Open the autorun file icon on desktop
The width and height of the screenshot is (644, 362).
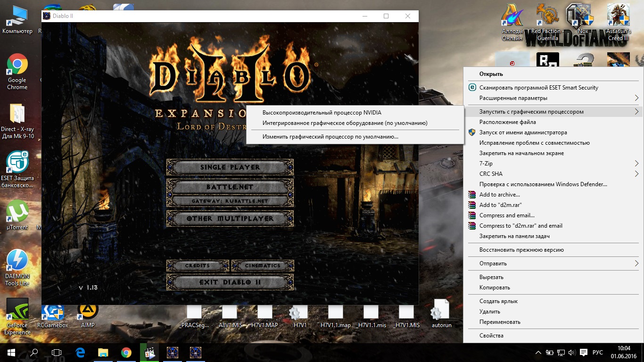(441, 312)
